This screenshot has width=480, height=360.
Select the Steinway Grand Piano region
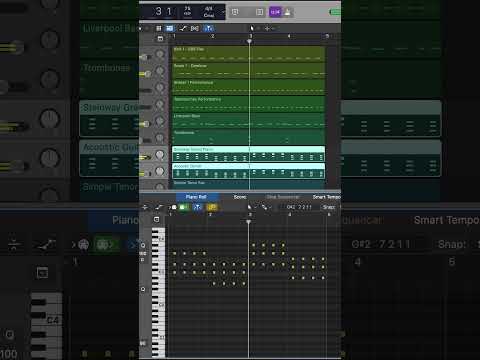tap(249, 154)
